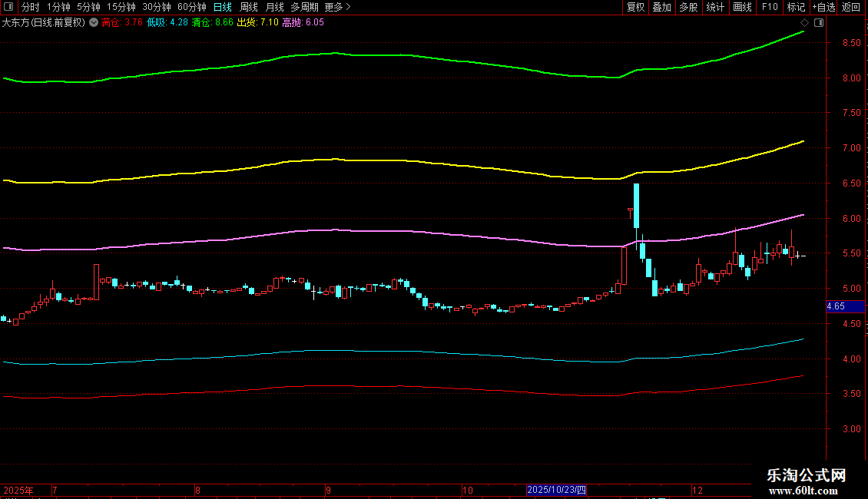Viewport: 868px width, 499px height.
Task: Click the month 12 label on time axis
Action: pos(697,490)
